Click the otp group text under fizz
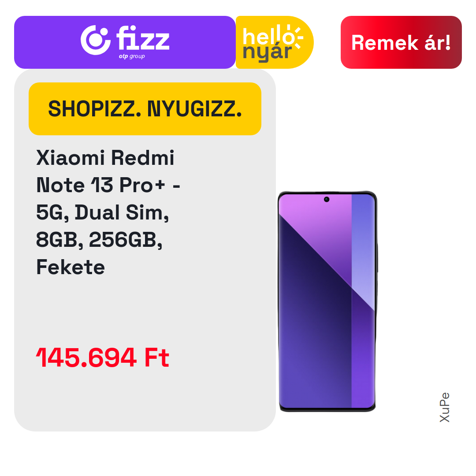The image size is (476, 476). point(132,56)
